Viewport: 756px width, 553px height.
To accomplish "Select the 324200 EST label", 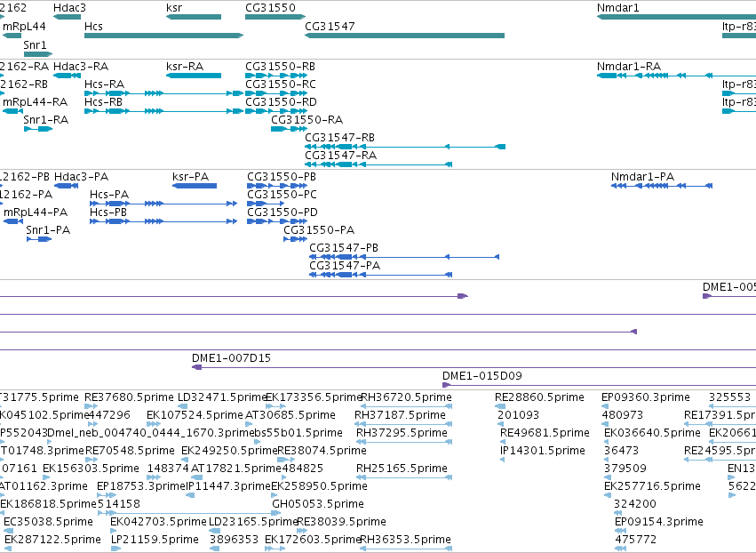I will tap(635, 505).
